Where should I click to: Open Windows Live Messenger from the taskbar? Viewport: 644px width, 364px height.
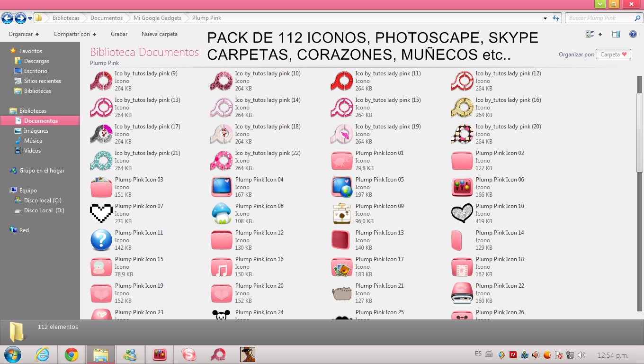coord(130,354)
